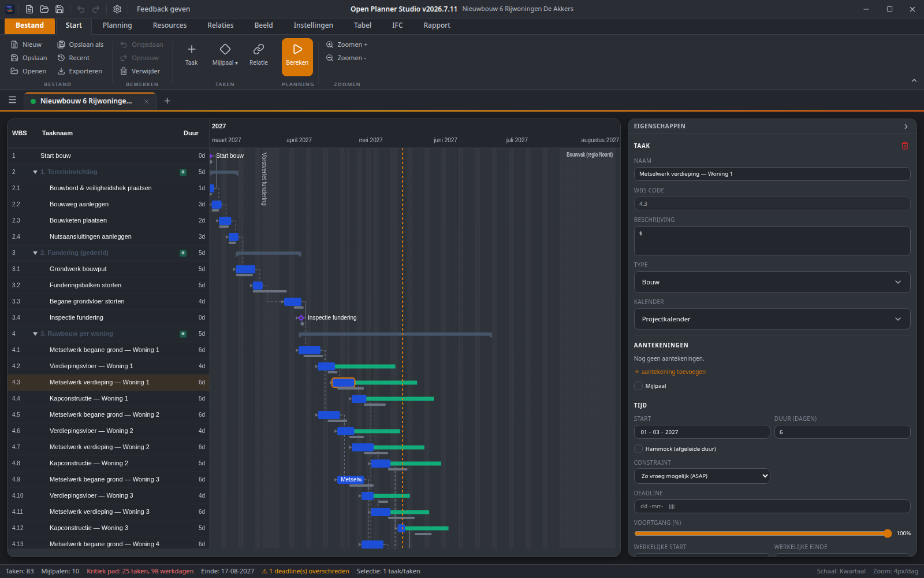Viewport: 924px width, 578px height.
Task: Click the Bereken play icon
Action: click(297, 50)
